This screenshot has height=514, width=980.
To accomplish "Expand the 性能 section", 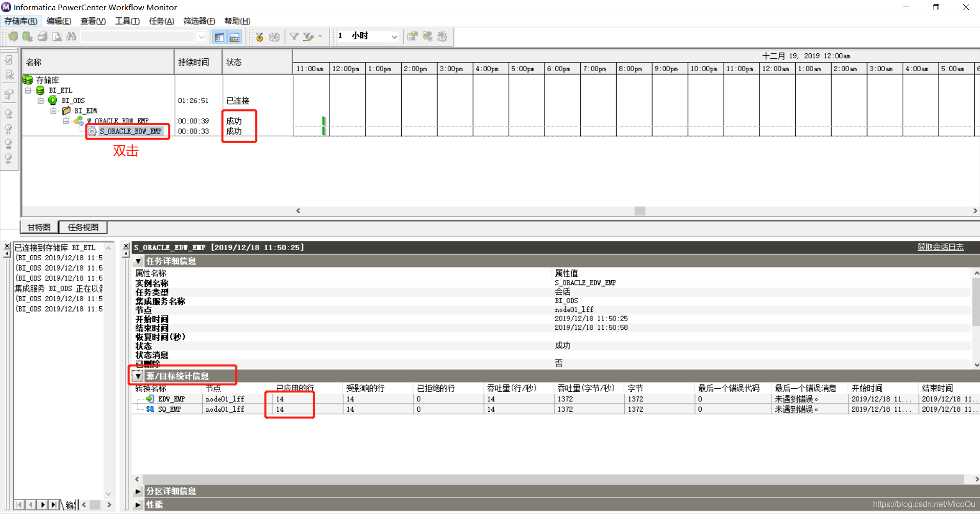I will [138, 505].
